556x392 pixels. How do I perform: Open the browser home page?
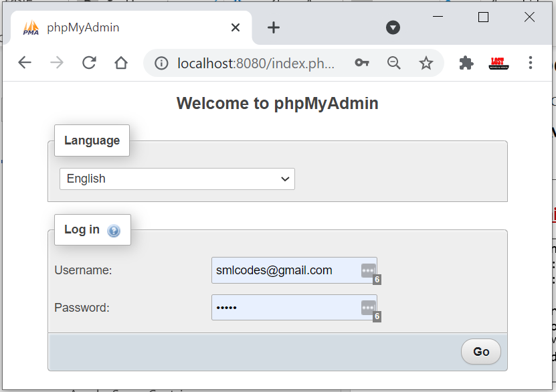pos(121,63)
